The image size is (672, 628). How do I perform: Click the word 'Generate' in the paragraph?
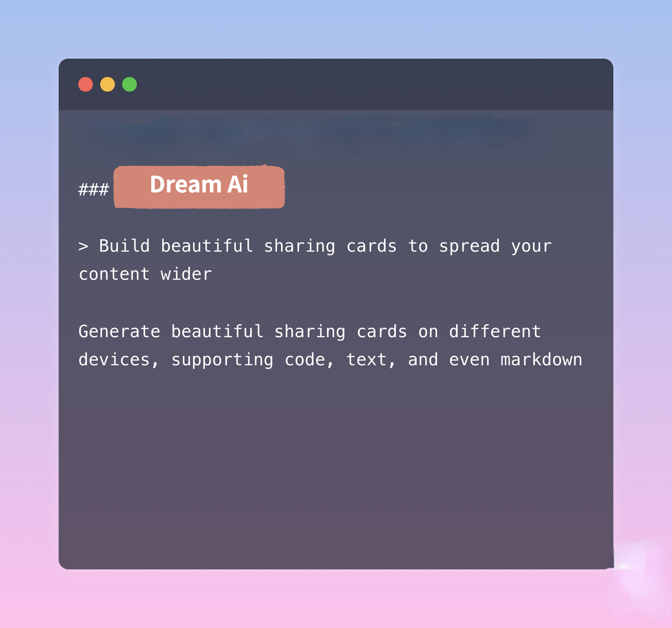119,331
